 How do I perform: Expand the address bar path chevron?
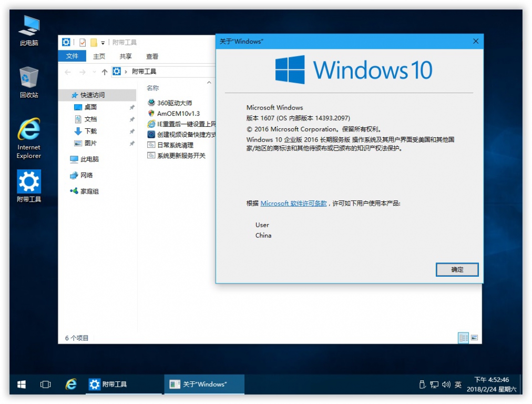[126, 72]
